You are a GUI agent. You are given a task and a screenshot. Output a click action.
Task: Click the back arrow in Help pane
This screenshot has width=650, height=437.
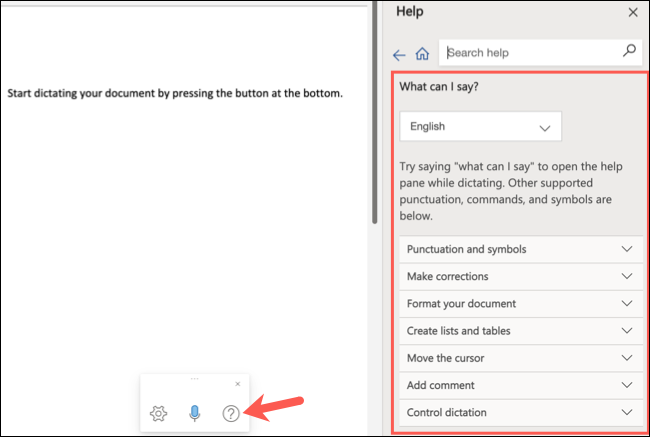pyautogui.click(x=400, y=55)
